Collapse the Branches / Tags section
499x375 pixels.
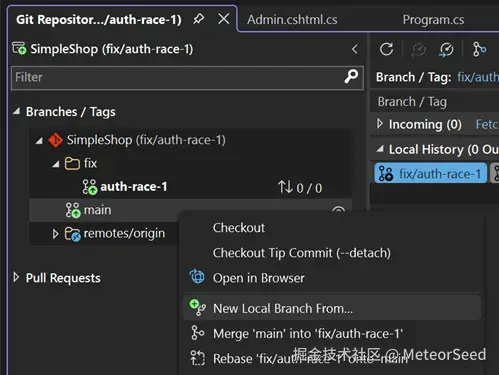point(16,111)
